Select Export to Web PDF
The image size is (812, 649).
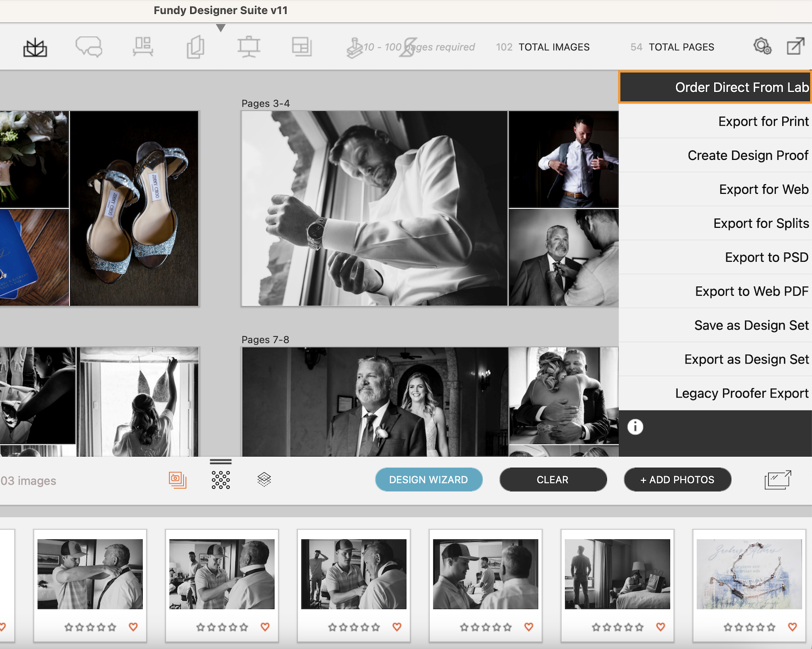pos(715,291)
